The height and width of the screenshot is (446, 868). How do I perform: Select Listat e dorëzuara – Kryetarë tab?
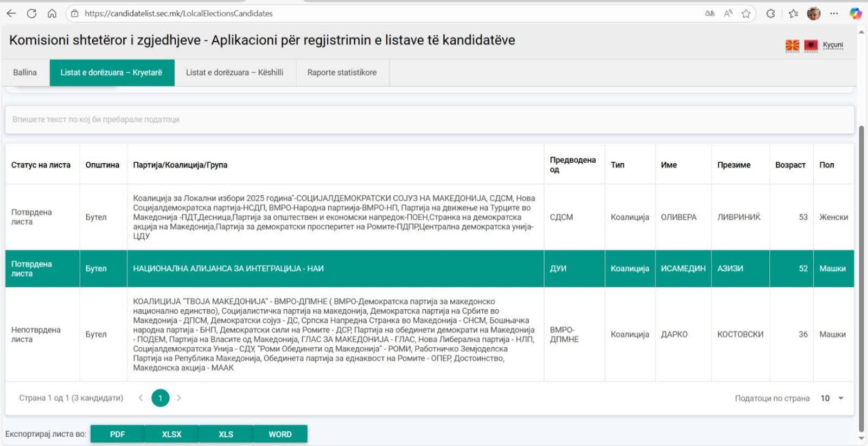pos(112,73)
